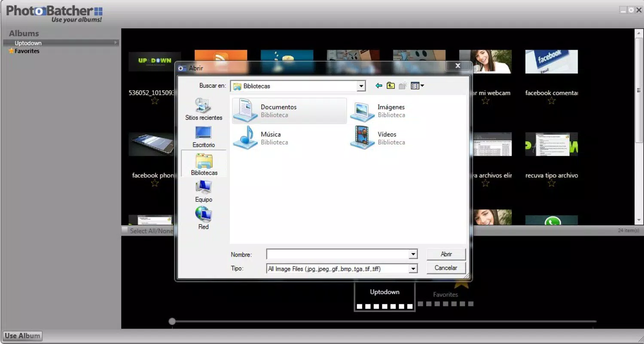644x344 pixels.
Task: Toggle the Select All/None checkbox
Action: tap(125, 230)
